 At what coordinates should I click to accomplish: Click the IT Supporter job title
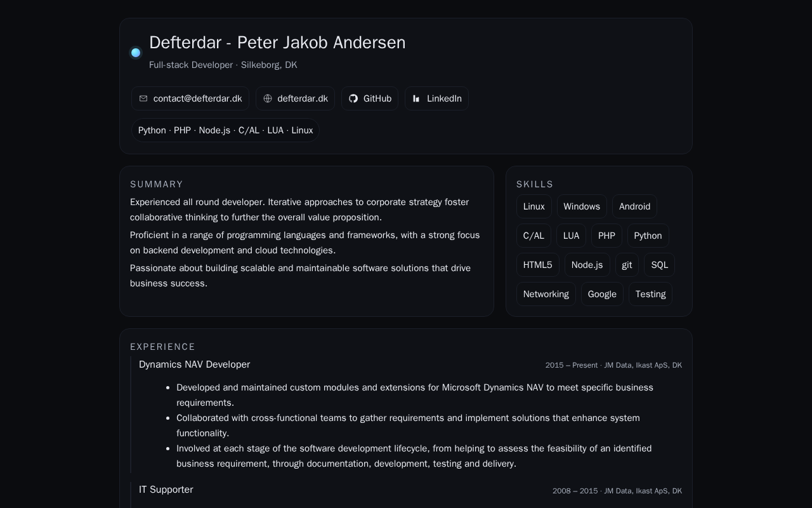point(166,490)
